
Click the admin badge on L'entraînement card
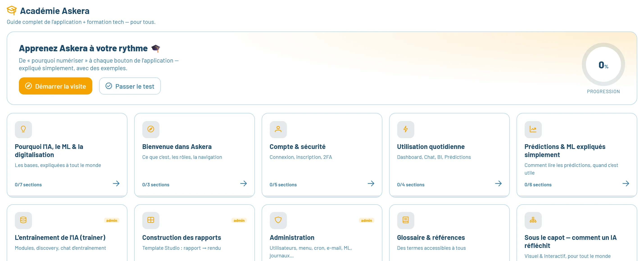tap(111, 220)
